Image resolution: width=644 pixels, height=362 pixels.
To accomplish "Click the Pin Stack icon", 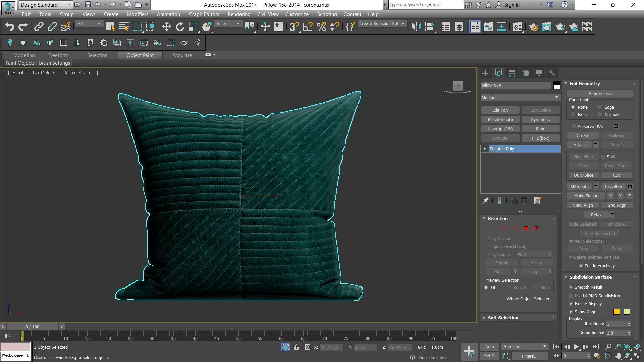I will [485, 201].
